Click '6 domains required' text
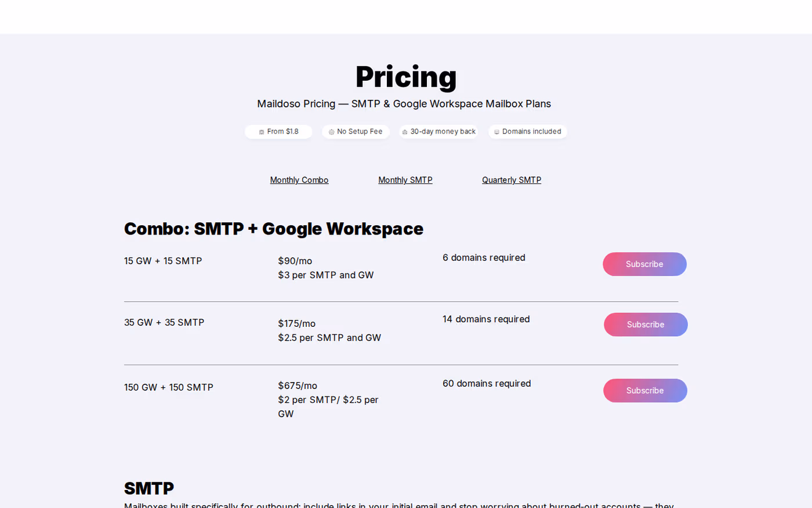 [484, 258]
